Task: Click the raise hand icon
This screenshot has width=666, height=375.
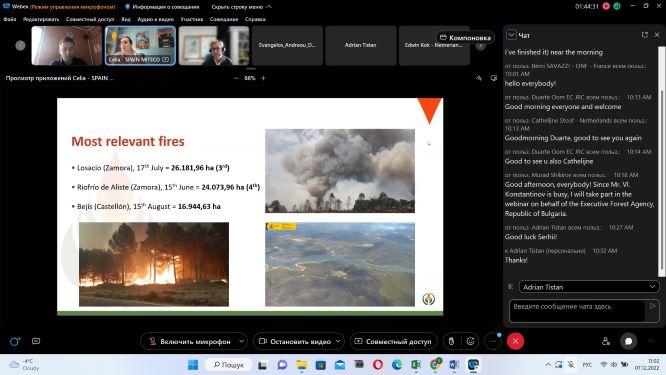Action: click(451, 341)
